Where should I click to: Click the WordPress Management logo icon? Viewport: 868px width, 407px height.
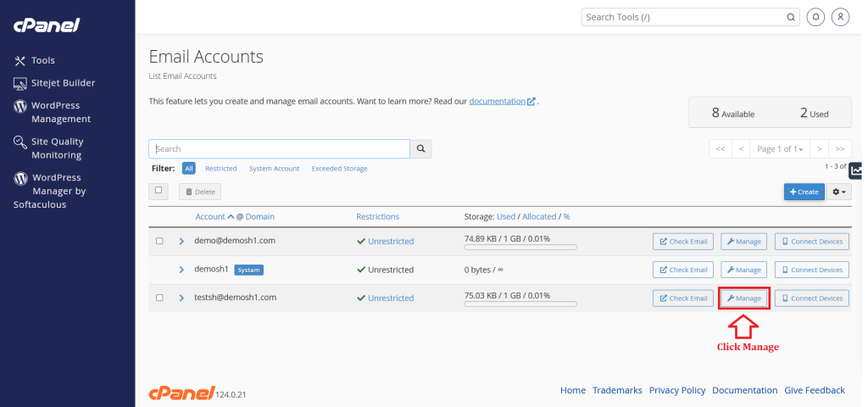pyautogui.click(x=20, y=105)
